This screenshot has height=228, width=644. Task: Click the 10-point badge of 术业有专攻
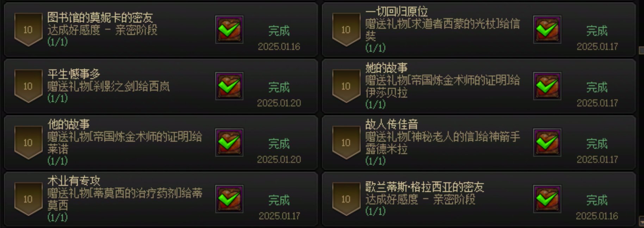(x=28, y=199)
